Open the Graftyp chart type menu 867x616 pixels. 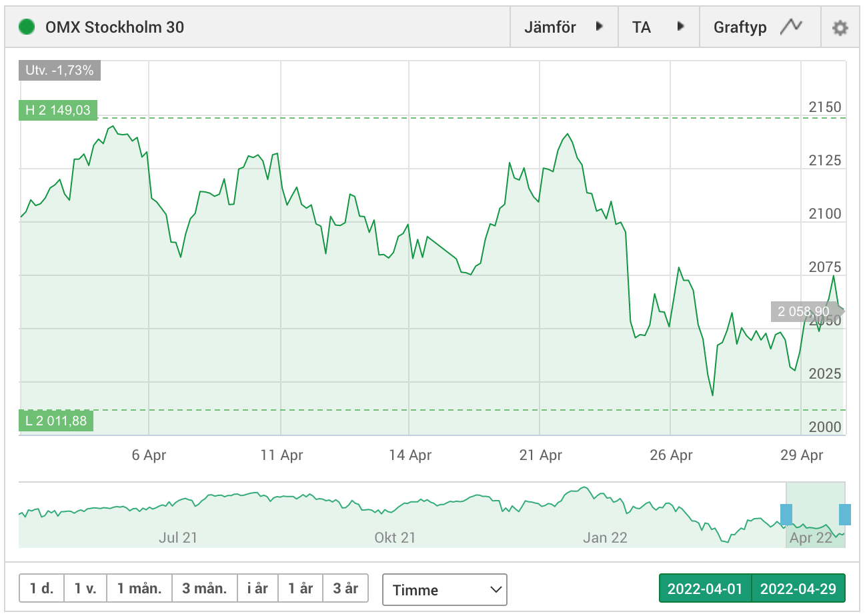[x=760, y=27]
